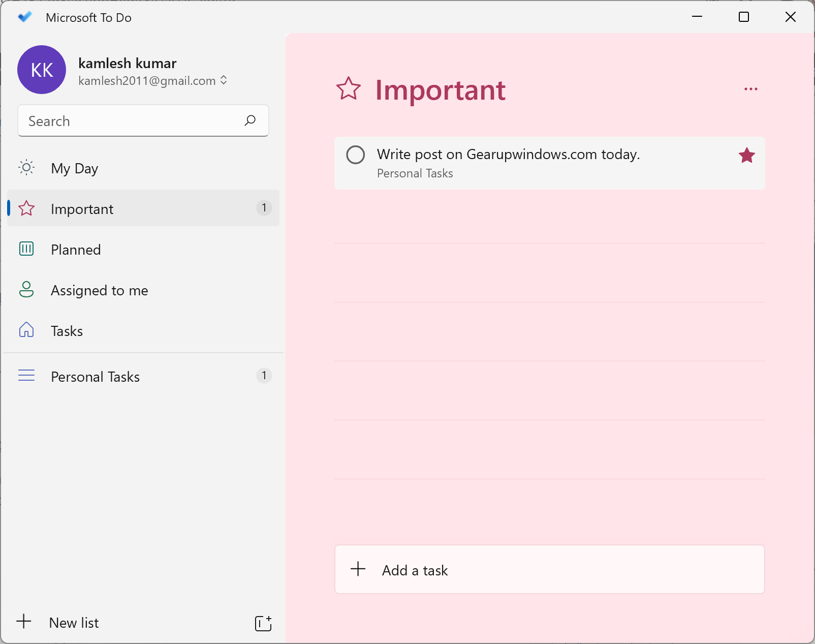Open the Planned list
815x644 pixels.
tap(143, 249)
